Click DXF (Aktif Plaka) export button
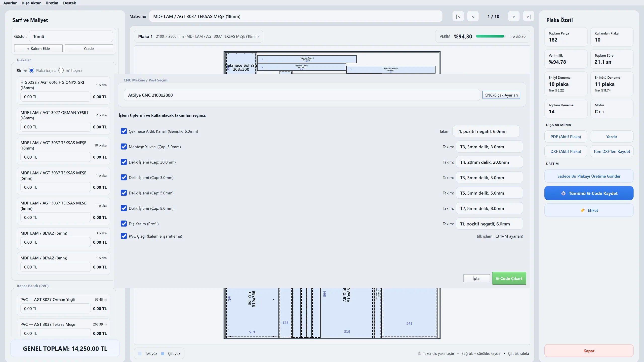 (566, 151)
